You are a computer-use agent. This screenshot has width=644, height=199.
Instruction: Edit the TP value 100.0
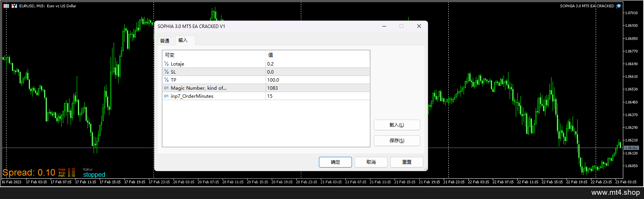pos(318,80)
